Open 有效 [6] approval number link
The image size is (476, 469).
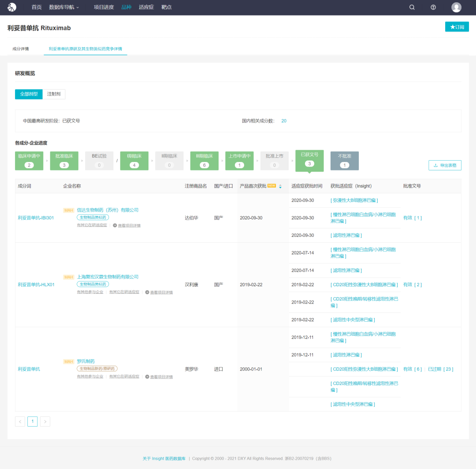click(x=412, y=369)
